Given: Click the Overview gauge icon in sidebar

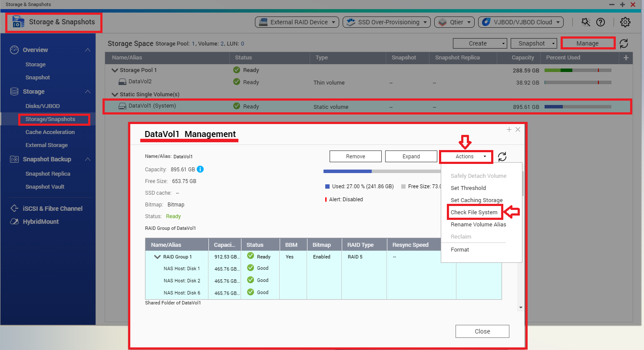Looking at the screenshot, I should pos(14,50).
